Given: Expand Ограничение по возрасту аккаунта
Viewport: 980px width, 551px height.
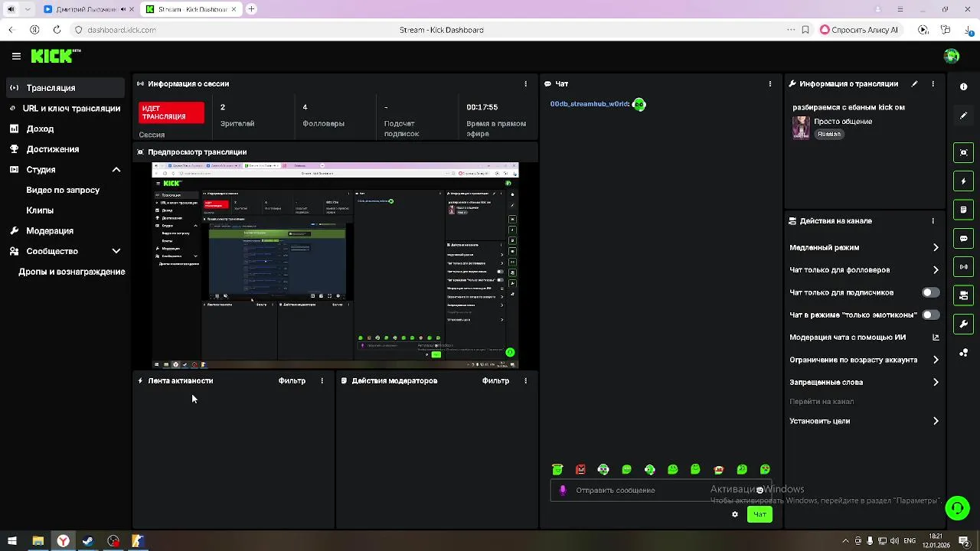Looking at the screenshot, I should (864, 360).
